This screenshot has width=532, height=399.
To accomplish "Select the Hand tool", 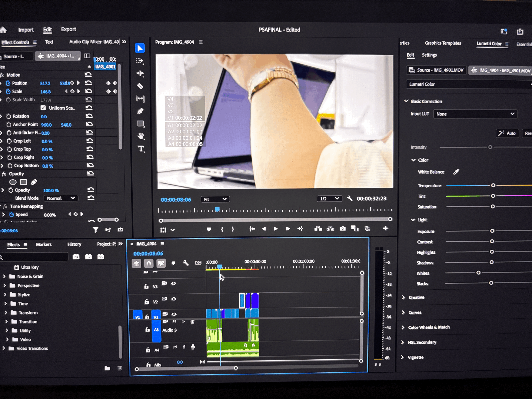I will (141, 136).
